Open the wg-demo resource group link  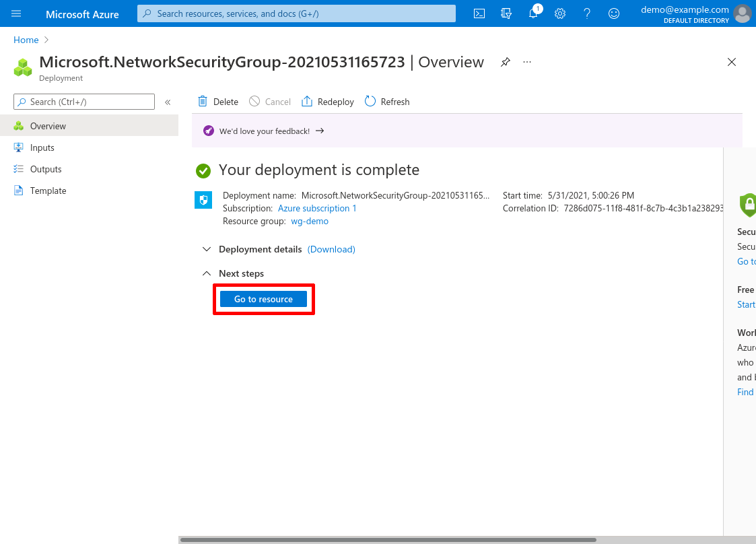tap(310, 221)
